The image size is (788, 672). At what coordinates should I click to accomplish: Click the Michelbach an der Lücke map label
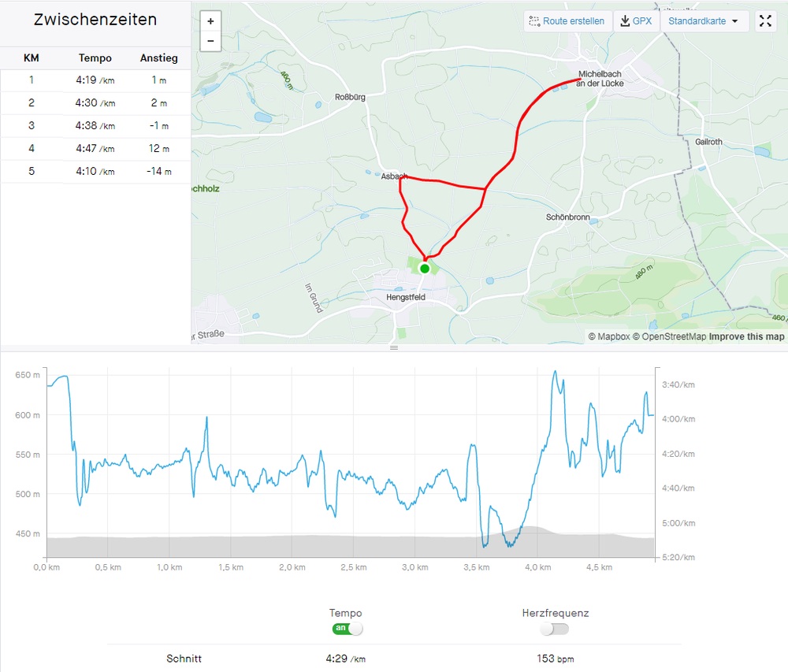[x=600, y=79]
